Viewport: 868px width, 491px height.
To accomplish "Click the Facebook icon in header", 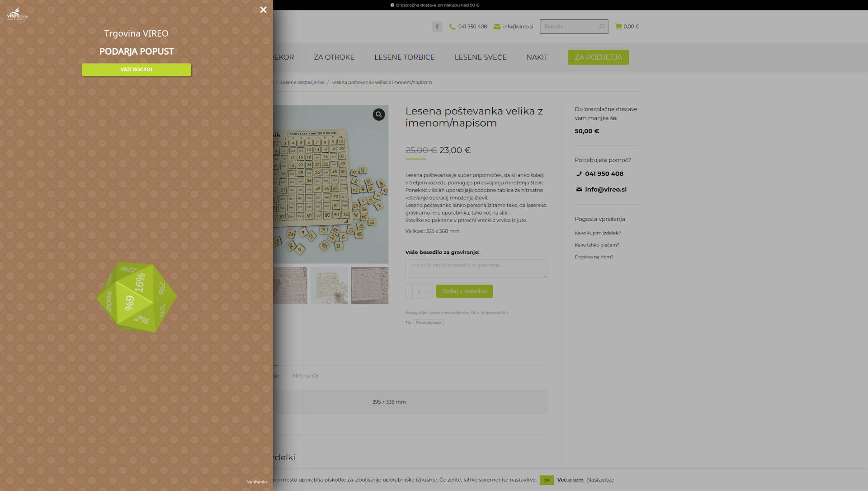I will point(437,27).
